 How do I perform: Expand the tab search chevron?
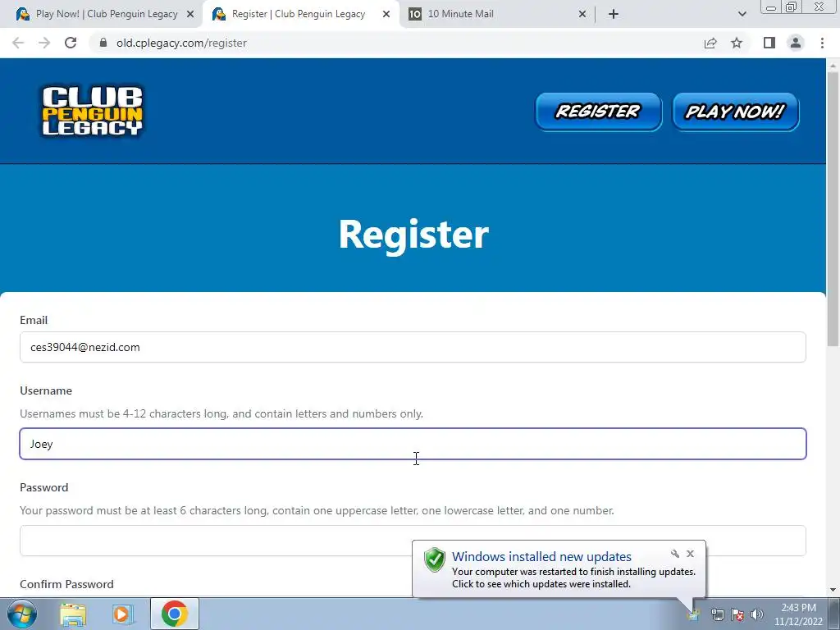pos(742,14)
